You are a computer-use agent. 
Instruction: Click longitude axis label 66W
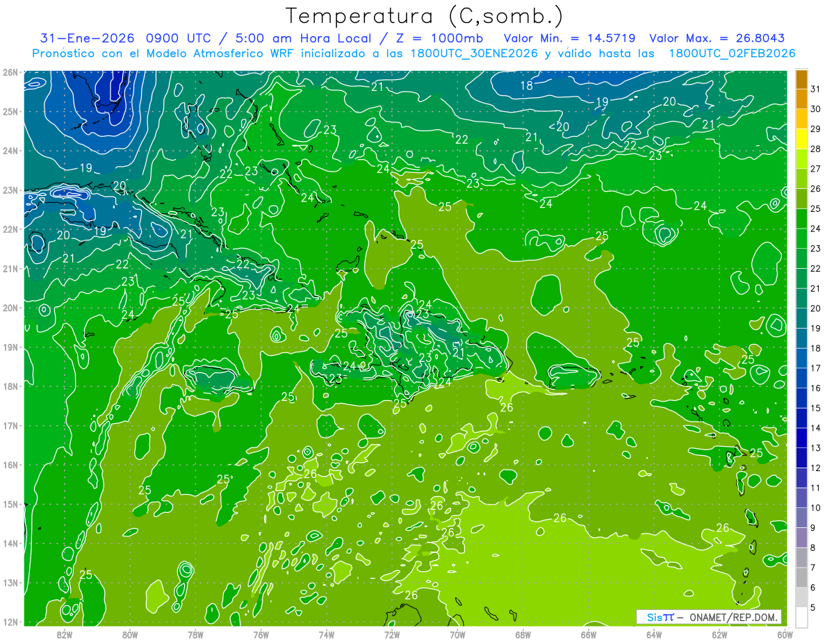tap(589, 635)
